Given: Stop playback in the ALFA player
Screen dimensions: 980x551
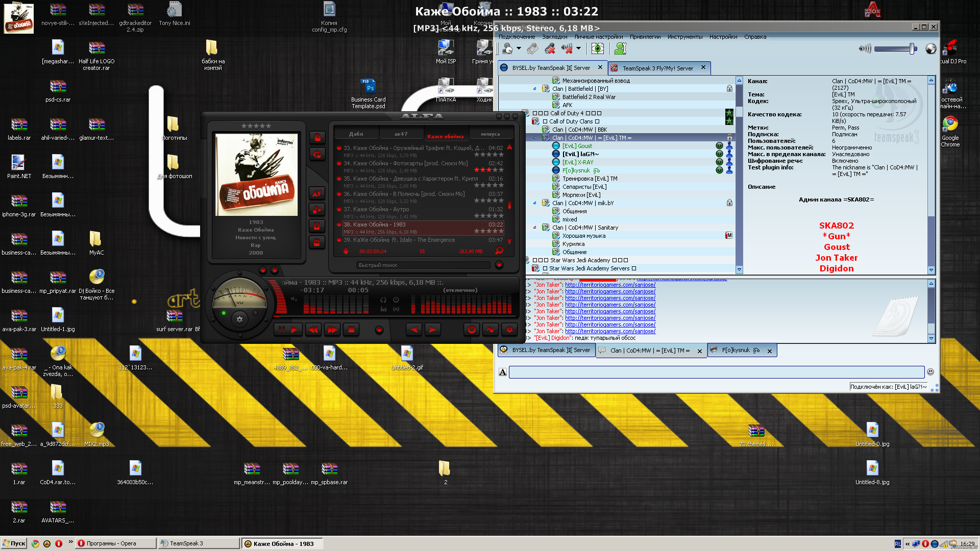Looking at the screenshot, I should [351, 330].
